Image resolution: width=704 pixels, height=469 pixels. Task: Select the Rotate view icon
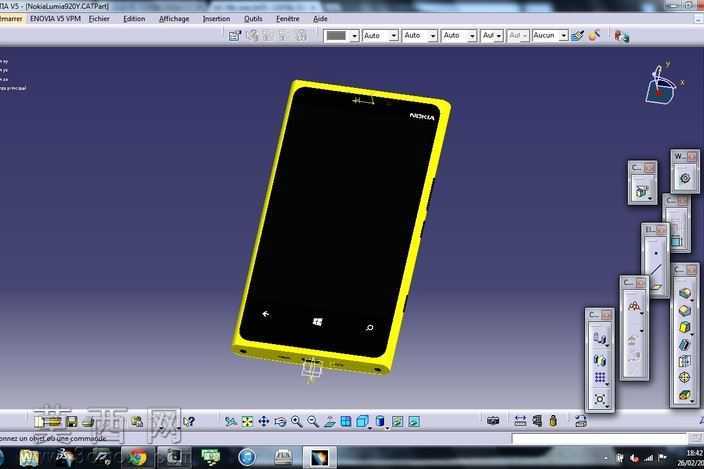click(x=280, y=421)
